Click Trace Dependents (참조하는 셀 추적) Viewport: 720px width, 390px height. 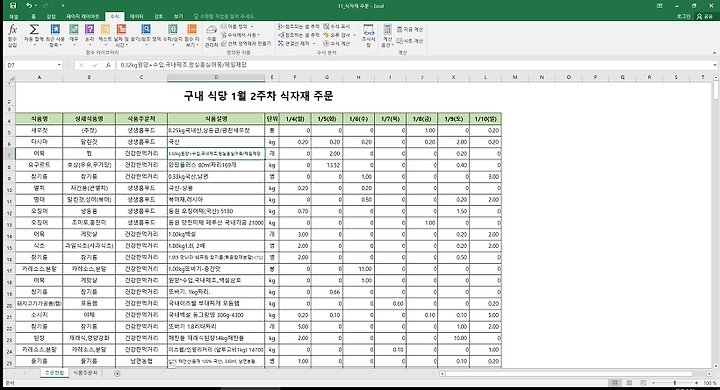coord(299,35)
